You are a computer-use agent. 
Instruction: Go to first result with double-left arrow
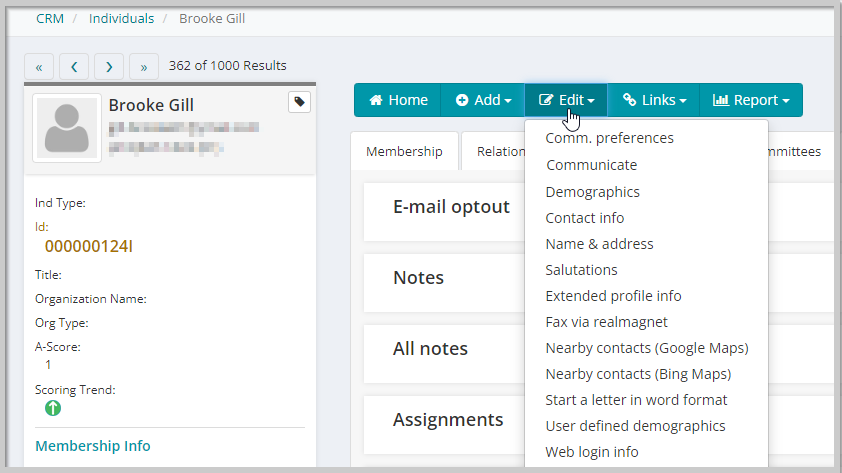(x=39, y=67)
